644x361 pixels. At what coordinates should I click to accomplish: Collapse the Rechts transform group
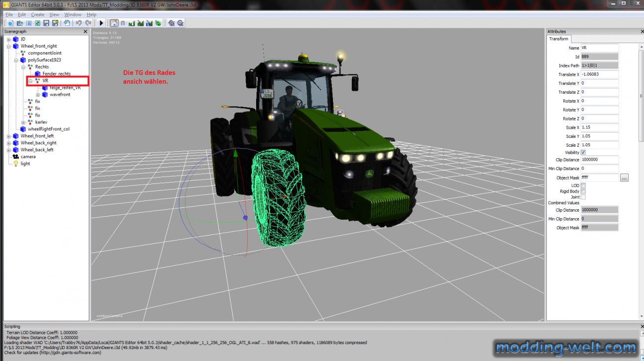pos(23,67)
